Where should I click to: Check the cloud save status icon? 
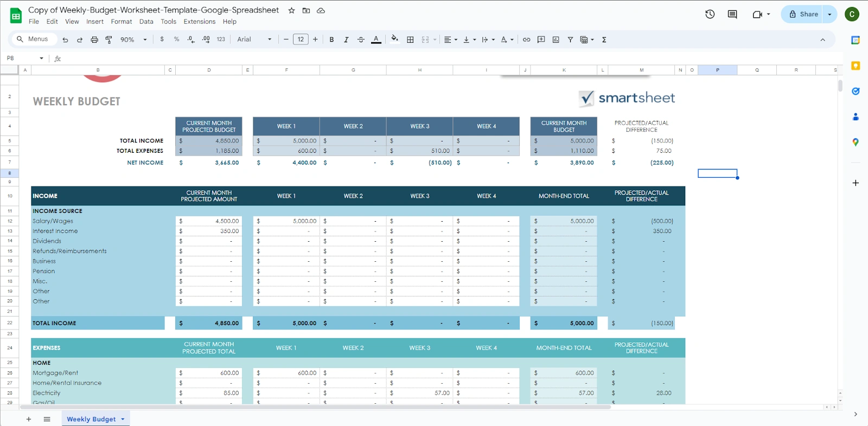[x=321, y=10]
